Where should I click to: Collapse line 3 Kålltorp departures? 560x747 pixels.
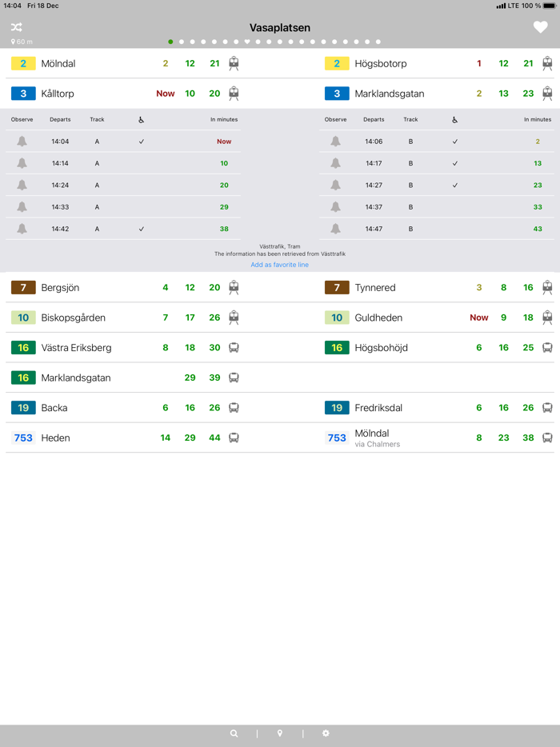[123, 94]
